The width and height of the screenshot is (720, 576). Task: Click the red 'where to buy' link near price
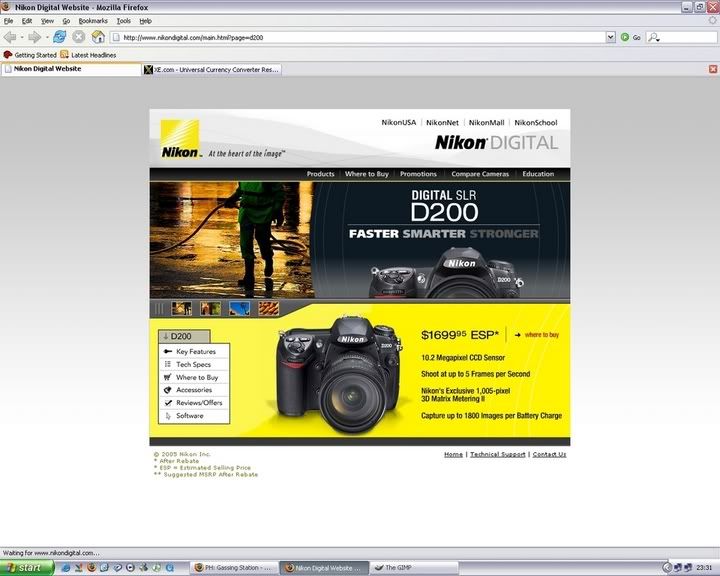pyautogui.click(x=541, y=335)
